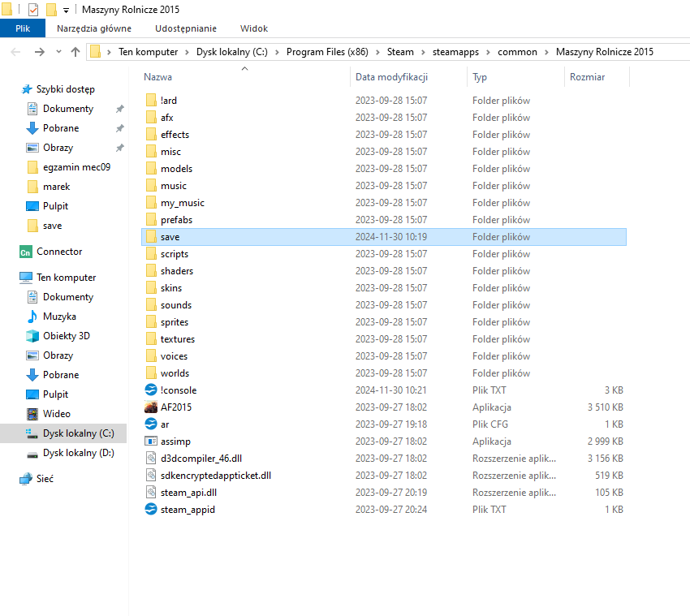Select Ten komputer in navigation pane
Image resolution: width=690 pixels, height=616 pixels.
[66, 278]
